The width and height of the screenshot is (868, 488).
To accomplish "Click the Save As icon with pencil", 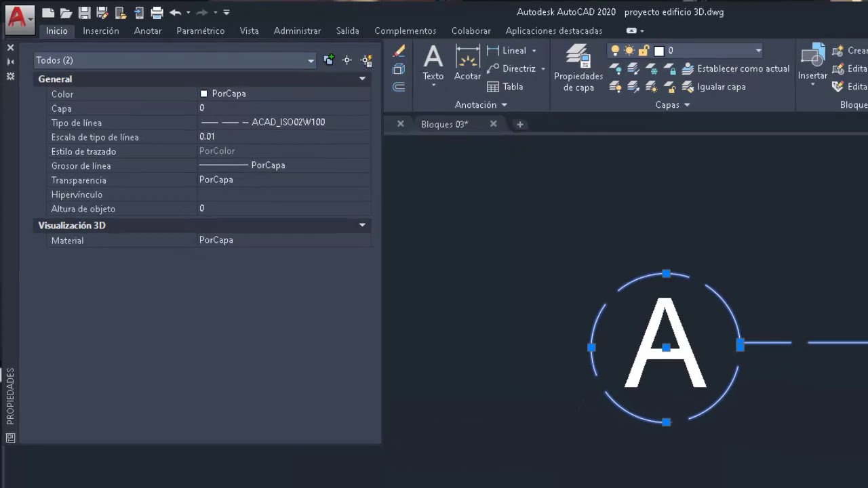I will [102, 13].
